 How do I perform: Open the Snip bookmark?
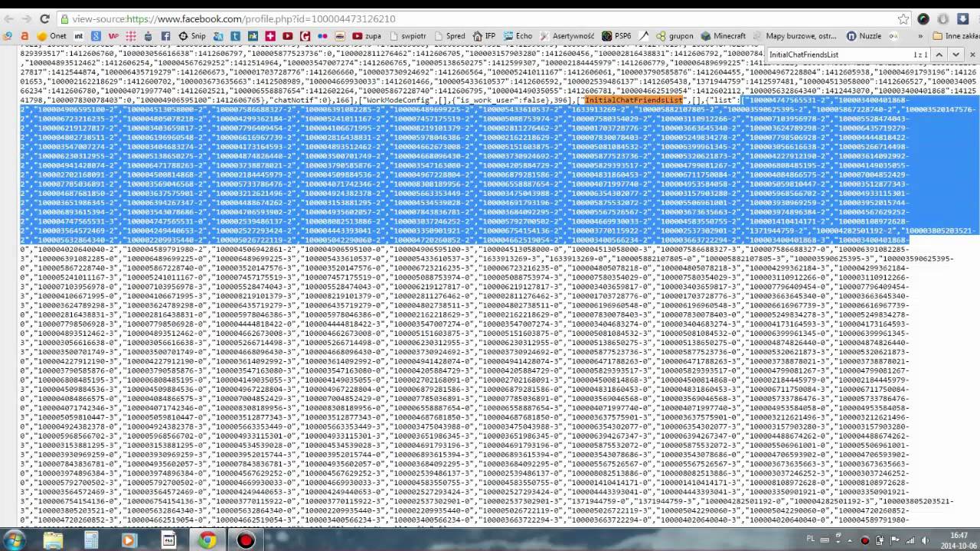[x=192, y=36]
